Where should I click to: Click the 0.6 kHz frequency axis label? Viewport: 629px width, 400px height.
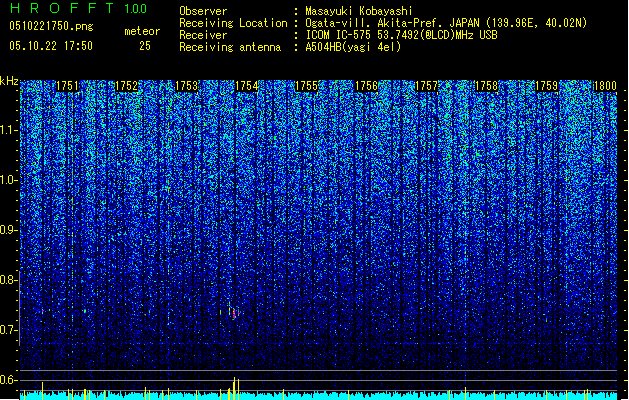tap(9, 380)
